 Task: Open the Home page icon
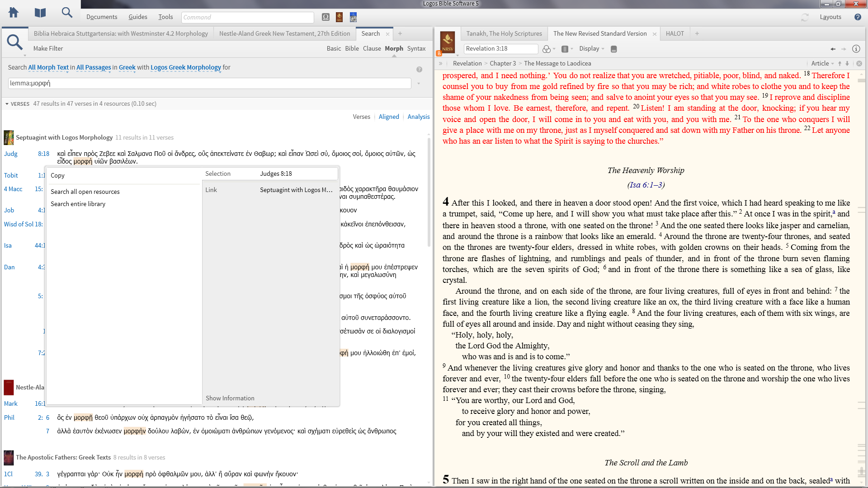pyautogui.click(x=14, y=13)
